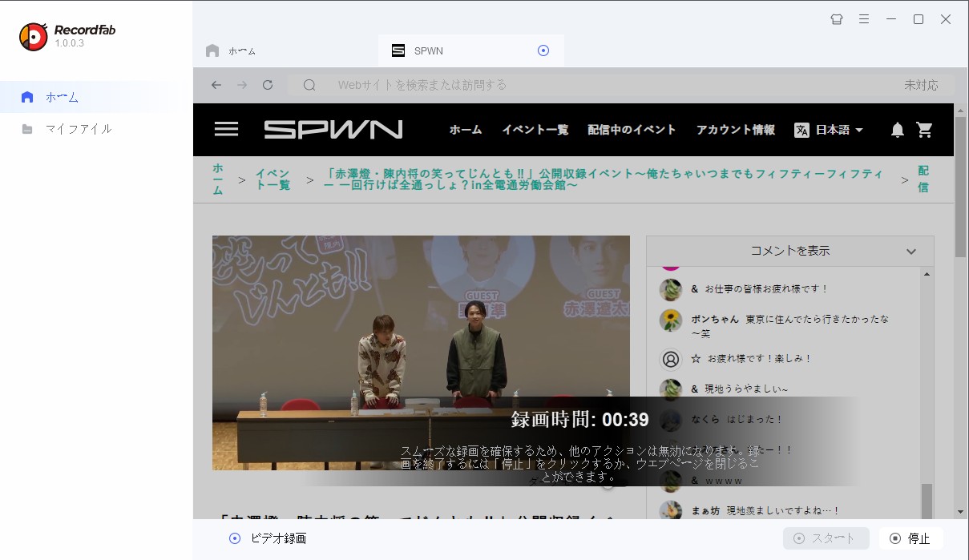The width and height of the screenshot is (969, 560).
Task: Click the page vertical scrollbar thumb
Action: click(x=961, y=187)
